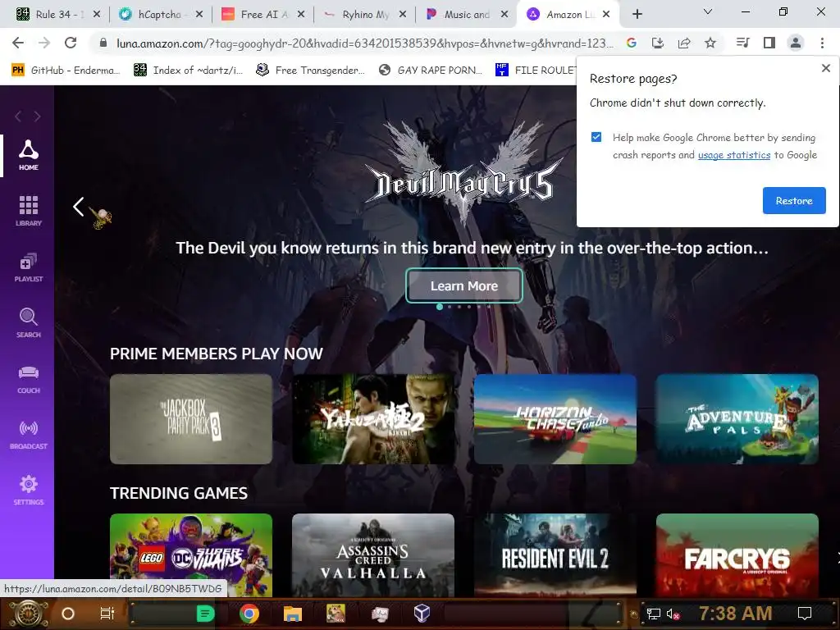Open Task View on the taskbar
840x630 pixels.
pos(107,614)
